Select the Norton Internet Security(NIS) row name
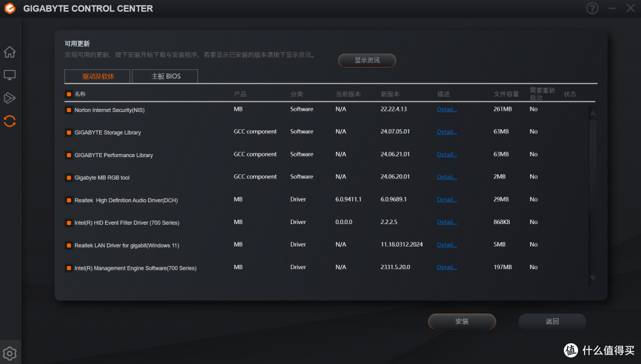The height and width of the screenshot is (364, 641). (109, 110)
